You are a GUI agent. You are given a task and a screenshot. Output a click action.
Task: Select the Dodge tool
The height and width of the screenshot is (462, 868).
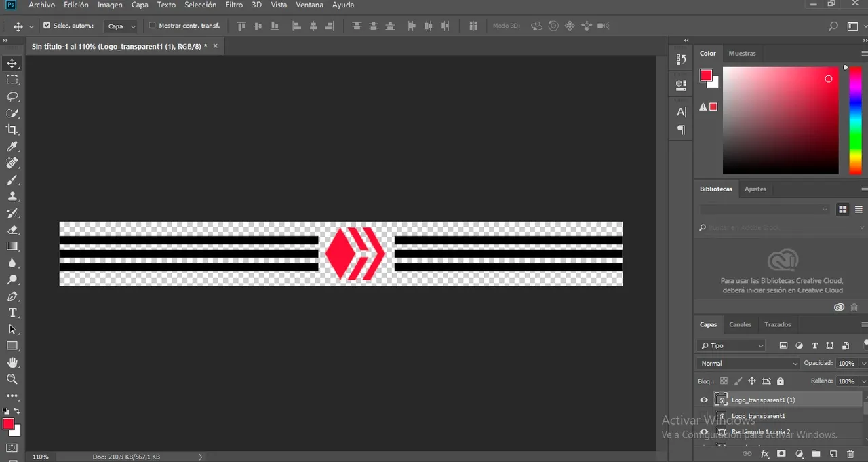point(12,280)
